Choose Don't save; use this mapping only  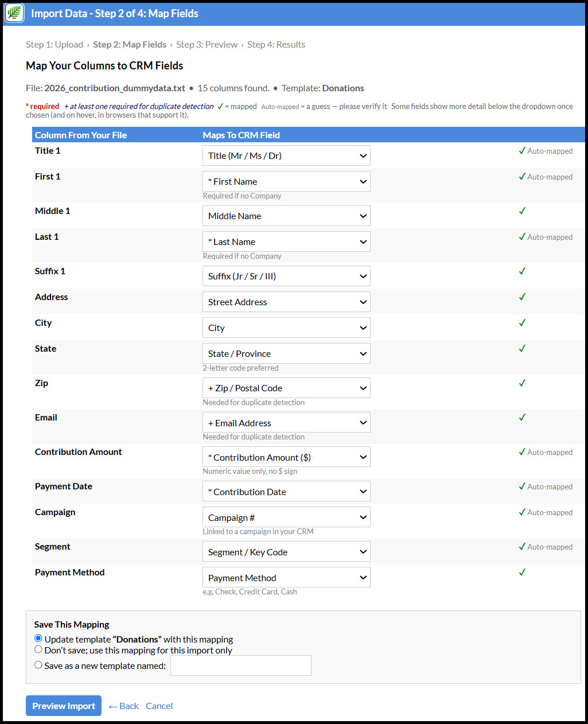38,649
